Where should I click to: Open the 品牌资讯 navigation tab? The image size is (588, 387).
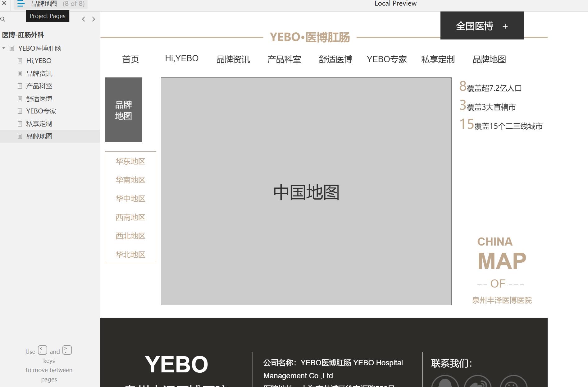click(x=233, y=59)
